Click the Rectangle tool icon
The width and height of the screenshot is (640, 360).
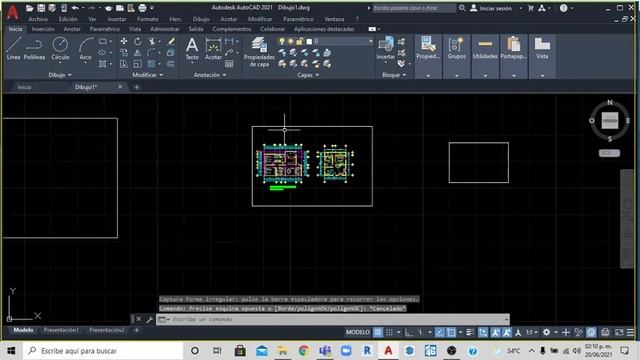click(x=103, y=41)
